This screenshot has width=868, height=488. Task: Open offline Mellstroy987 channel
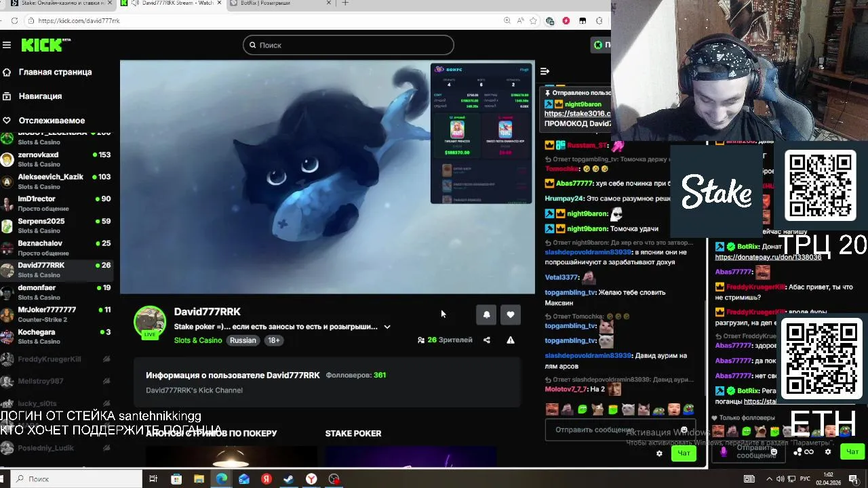56,381
